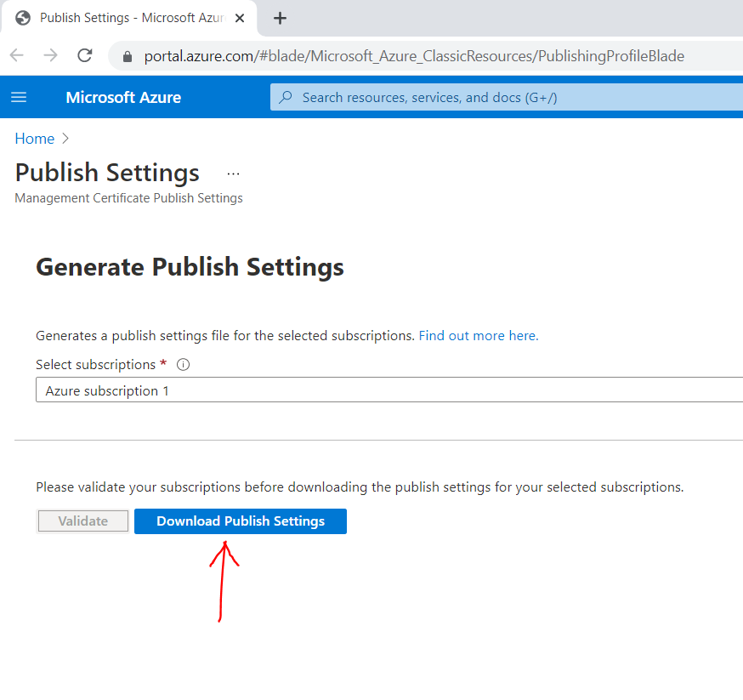743x700 pixels.
Task: Click the Publish Settings page title
Action: point(107,172)
